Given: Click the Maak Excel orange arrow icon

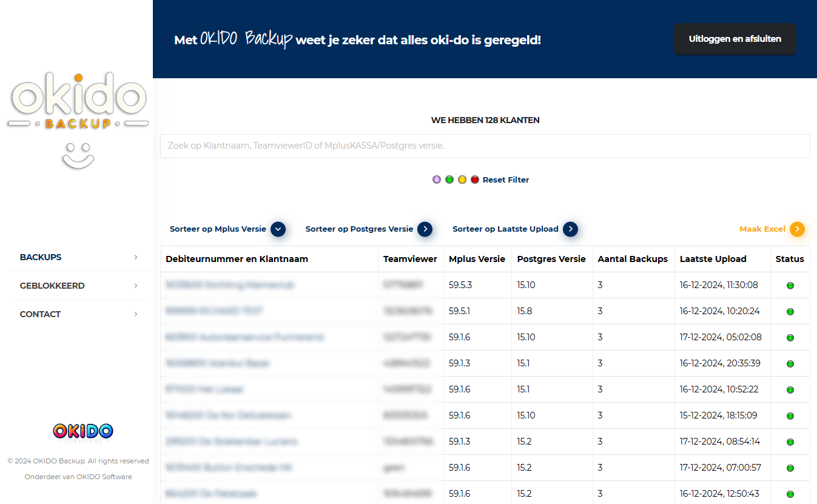Looking at the screenshot, I should click(797, 229).
